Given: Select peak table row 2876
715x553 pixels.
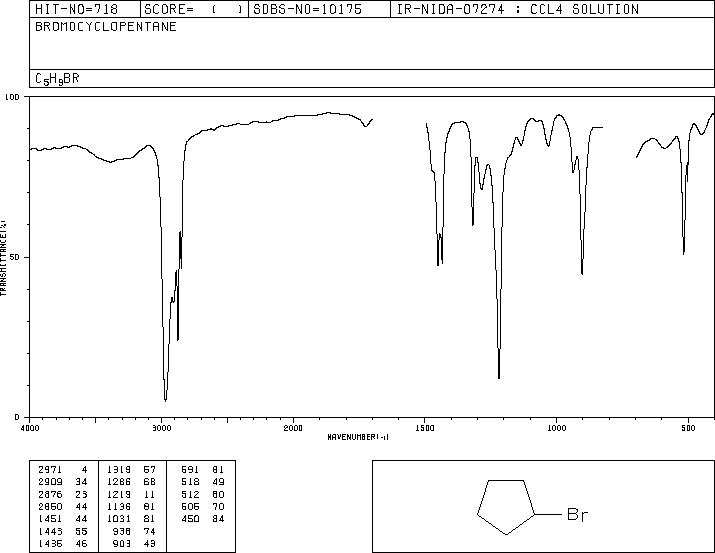Looking at the screenshot, I should (63, 494).
